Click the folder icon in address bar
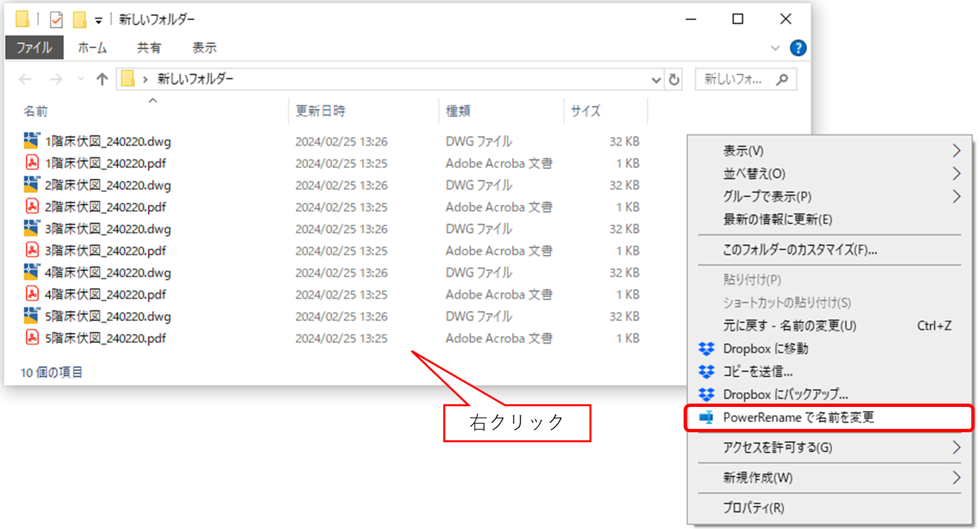The image size is (980, 529). [128, 79]
